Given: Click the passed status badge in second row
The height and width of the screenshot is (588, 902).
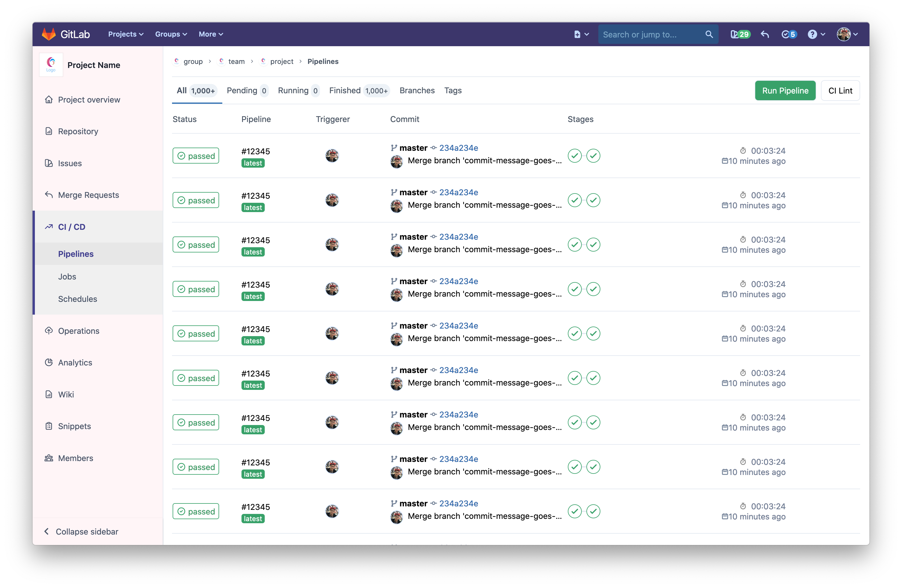Looking at the screenshot, I should pos(196,200).
